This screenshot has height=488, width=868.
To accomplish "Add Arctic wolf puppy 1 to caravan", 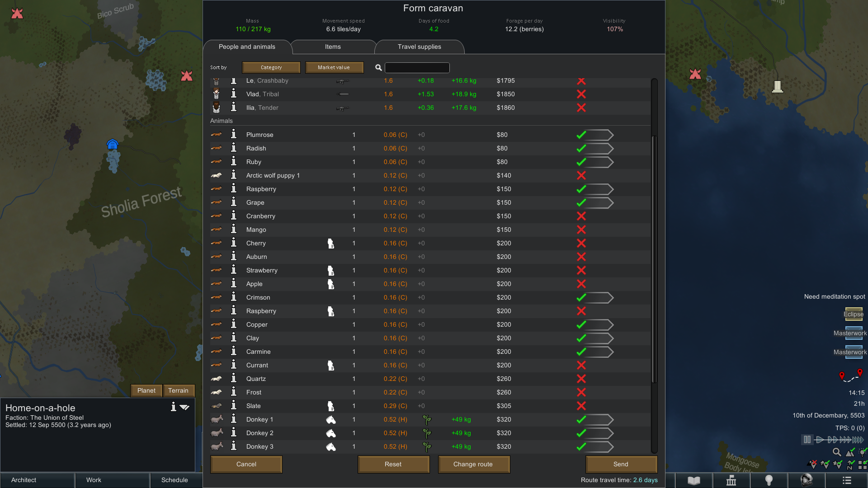I will 581,175.
